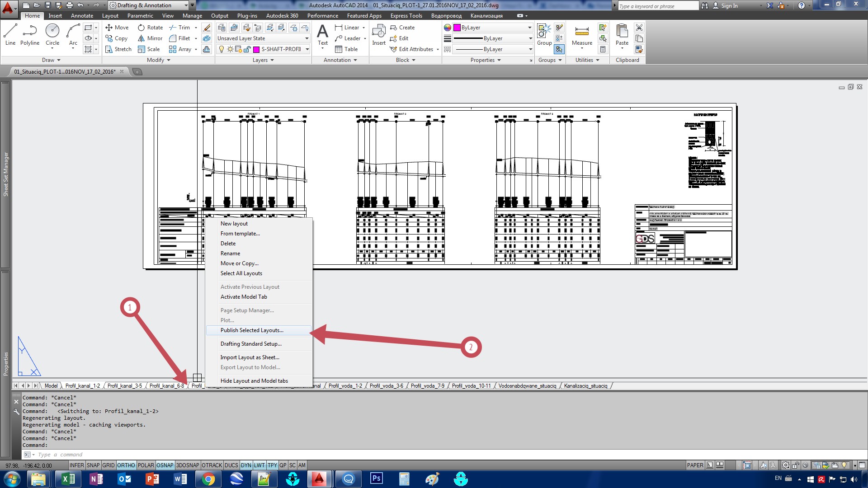Toggle OTRACK object snap tracking
Screen dimensions: 868x488
(x=212, y=465)
